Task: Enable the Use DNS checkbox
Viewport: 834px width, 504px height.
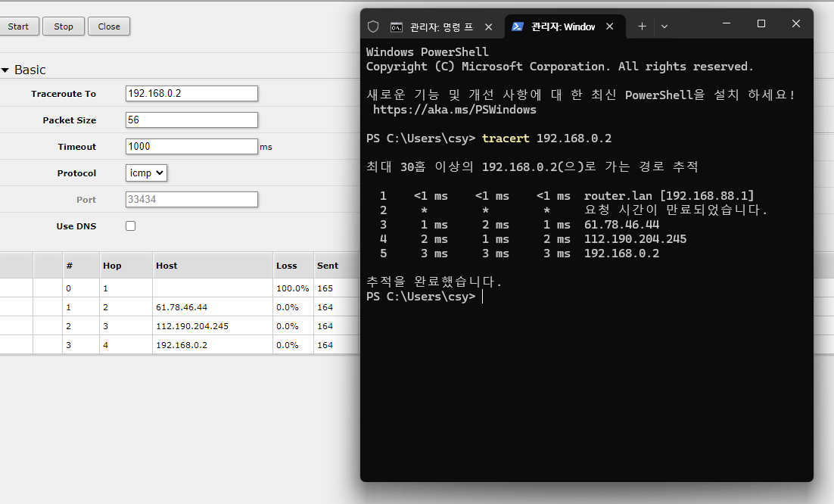Action: pyautogui.click(x=130, y=226)
